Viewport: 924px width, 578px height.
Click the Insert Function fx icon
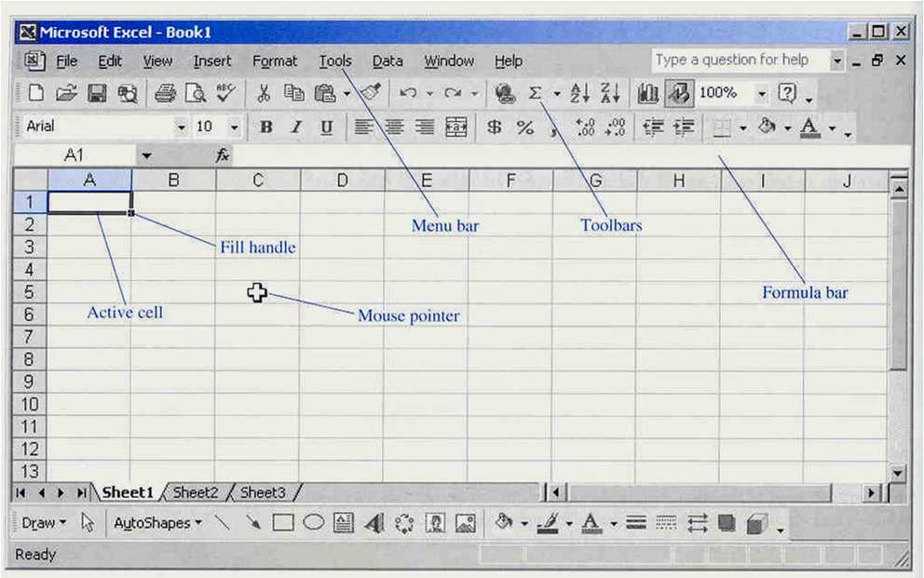(x=223, y=155)
